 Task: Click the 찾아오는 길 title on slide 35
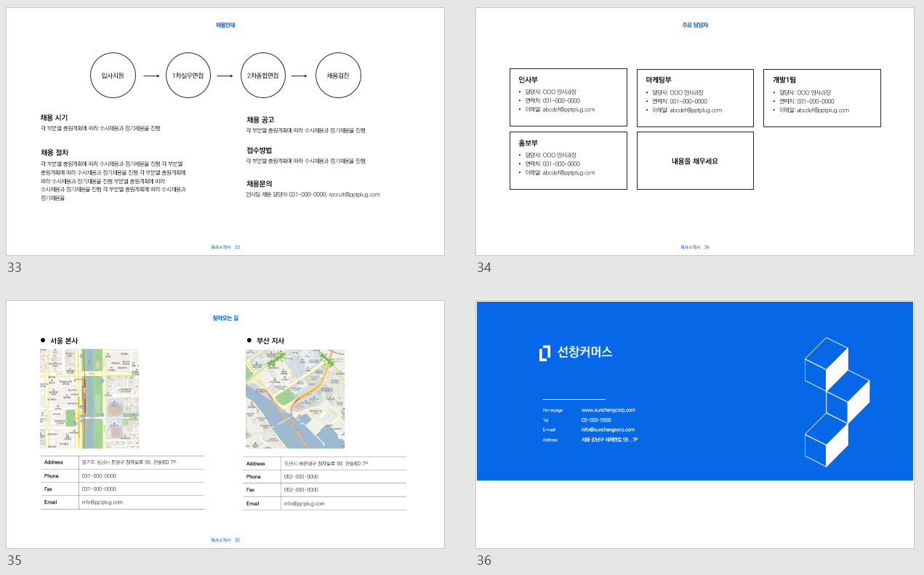(x=225, y=318)
